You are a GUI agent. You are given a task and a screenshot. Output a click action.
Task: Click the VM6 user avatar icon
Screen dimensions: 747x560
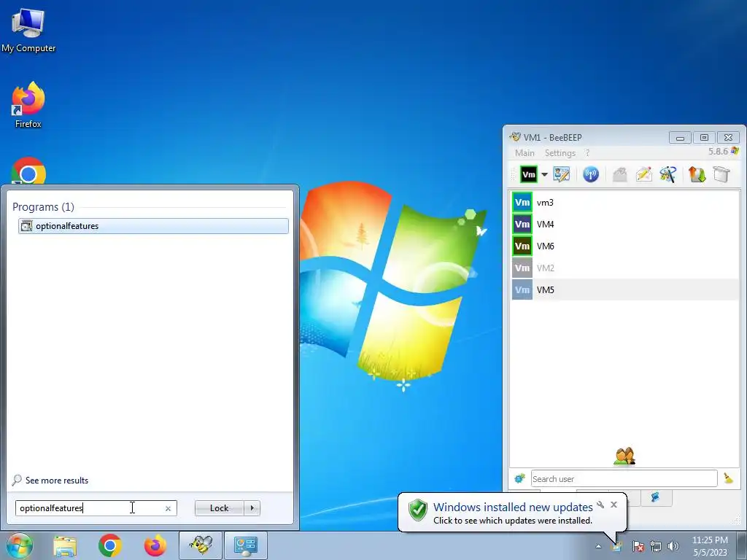tap(522, 246)
